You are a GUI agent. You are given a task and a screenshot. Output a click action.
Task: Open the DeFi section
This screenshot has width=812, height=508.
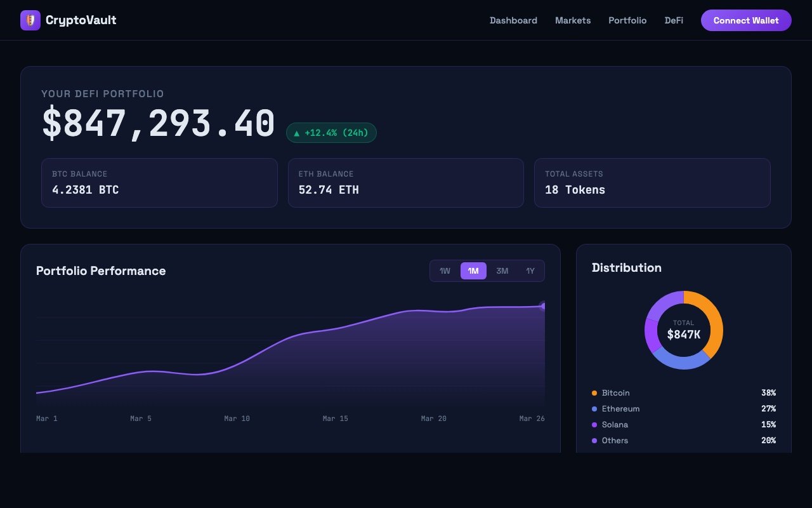pyautogui.click(x=674, y=20)
